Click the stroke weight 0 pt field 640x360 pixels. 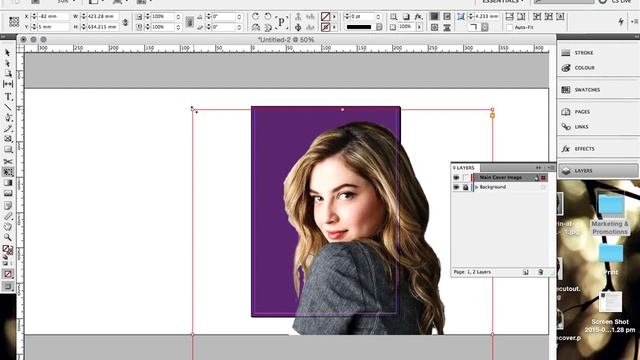(x=362, y=17)
